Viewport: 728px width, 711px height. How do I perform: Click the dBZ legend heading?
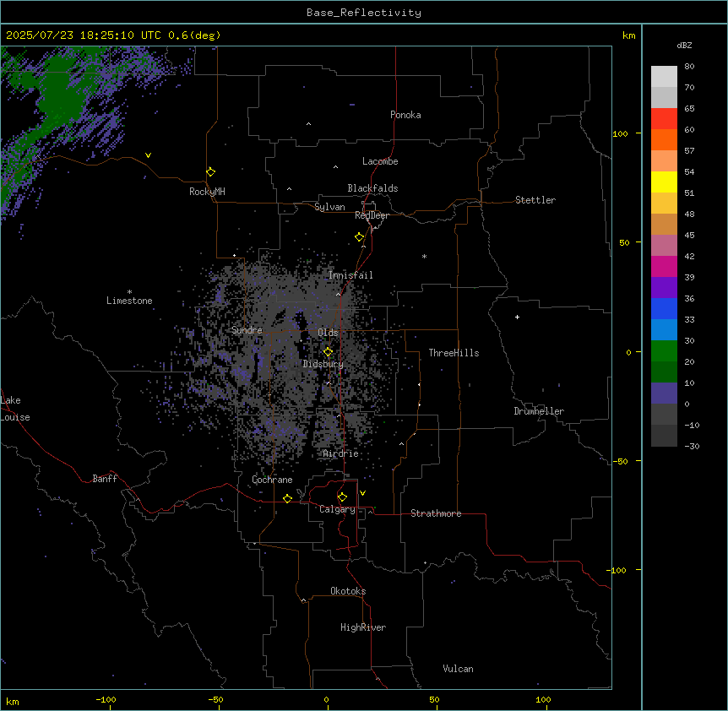(x=684, y=45)
